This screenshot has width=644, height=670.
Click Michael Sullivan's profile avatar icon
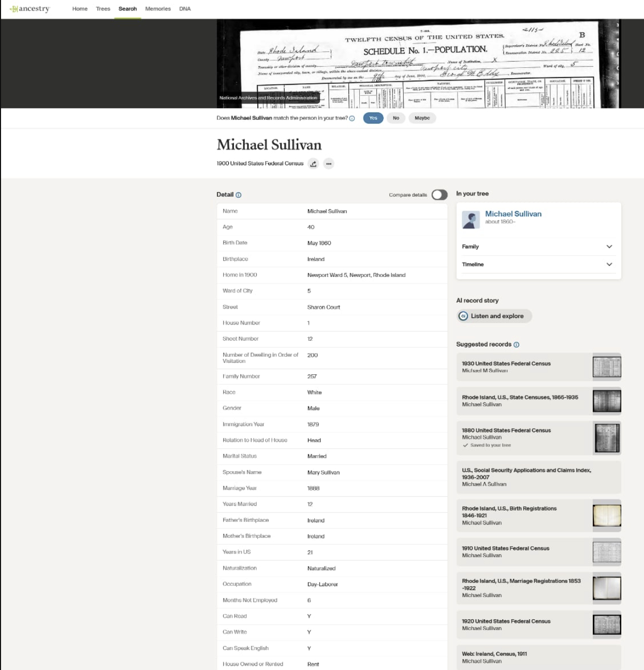[471, 220]
